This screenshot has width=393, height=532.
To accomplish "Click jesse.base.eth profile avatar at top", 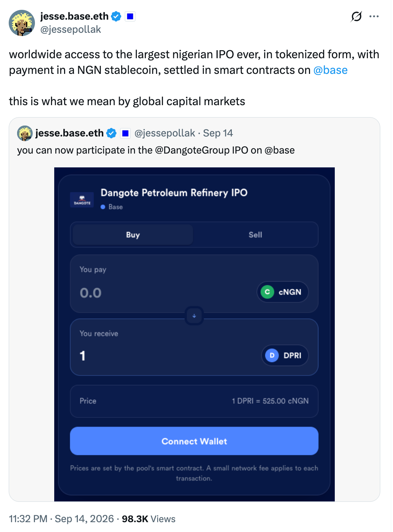I will click(x=22, y=23).
